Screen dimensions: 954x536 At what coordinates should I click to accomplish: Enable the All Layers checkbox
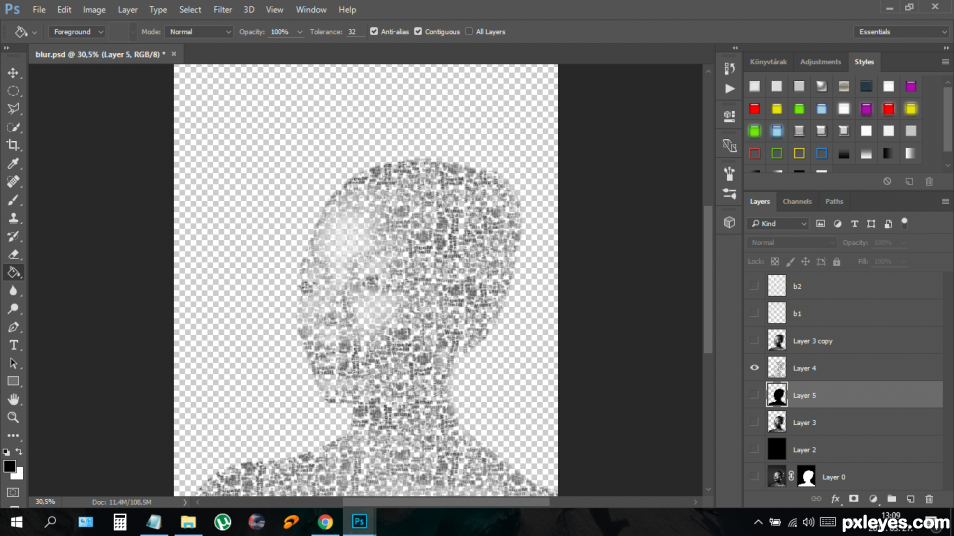[x=469, y=32]
